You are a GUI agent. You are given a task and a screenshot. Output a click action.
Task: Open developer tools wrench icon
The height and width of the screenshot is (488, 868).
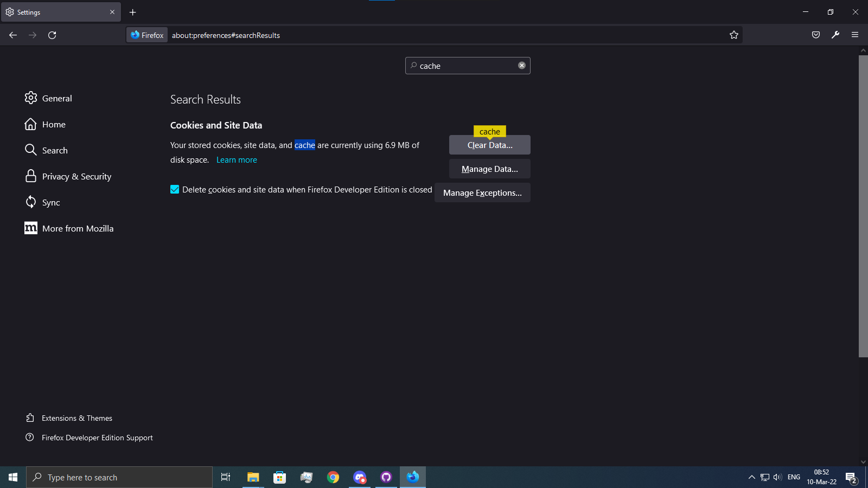(x=835, y=35)
